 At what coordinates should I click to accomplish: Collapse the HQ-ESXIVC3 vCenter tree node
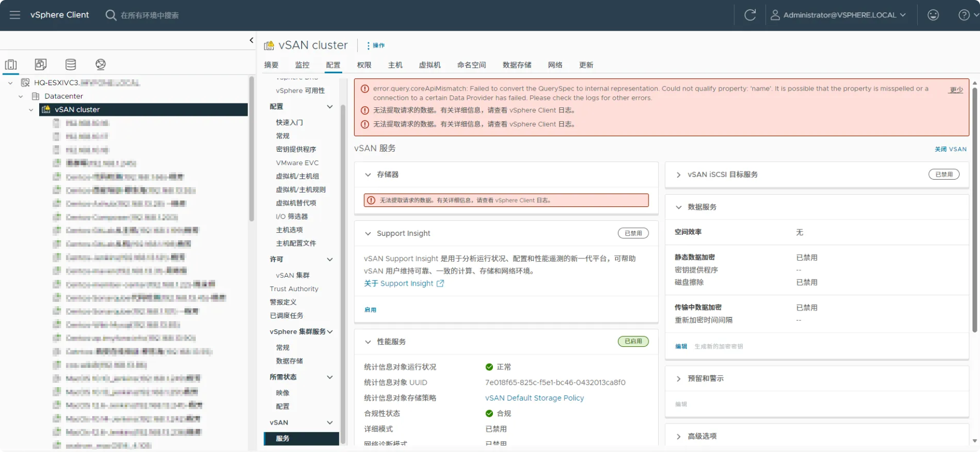tap(10, 83)
